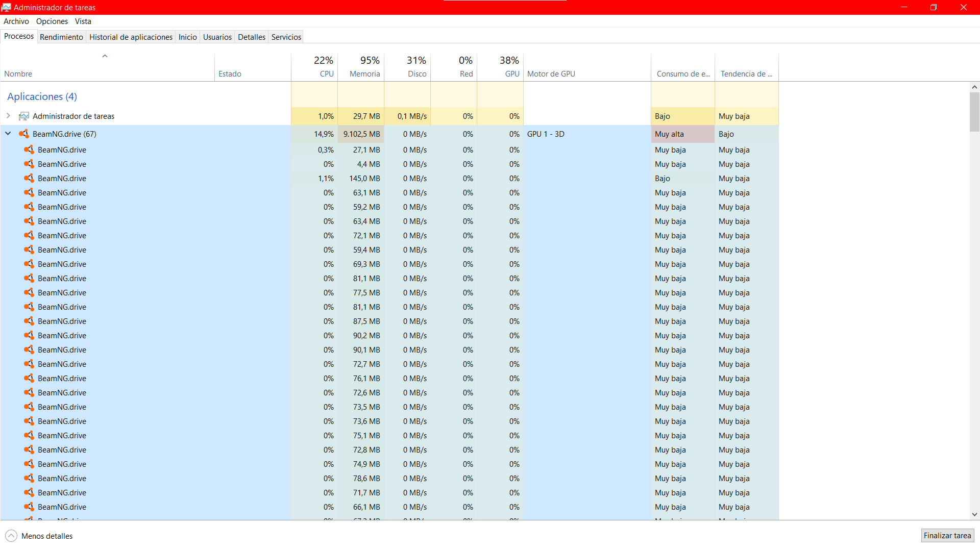Viewport: 980px width, 551px height.
Task: Click the Administrador de tareas row icon
Action: coord(23,116)
